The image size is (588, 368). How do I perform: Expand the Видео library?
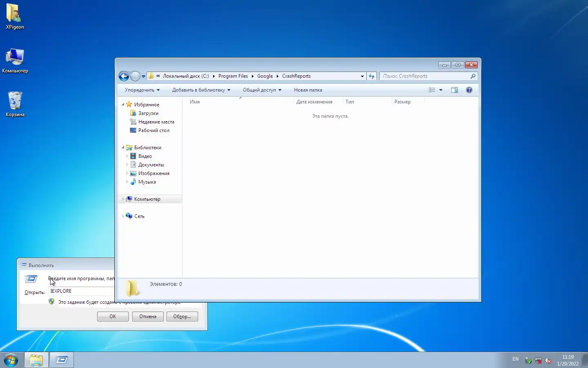tap(127, 156)
